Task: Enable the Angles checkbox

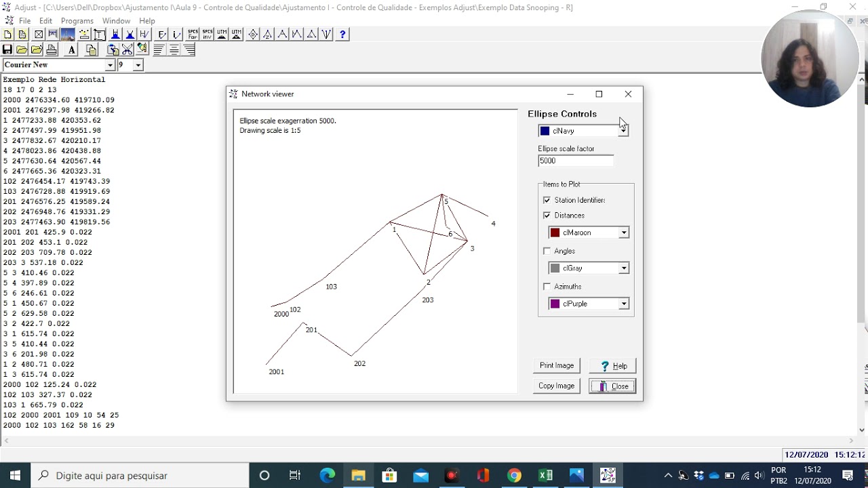Action: pyautogui.click(x=547, y=251)
